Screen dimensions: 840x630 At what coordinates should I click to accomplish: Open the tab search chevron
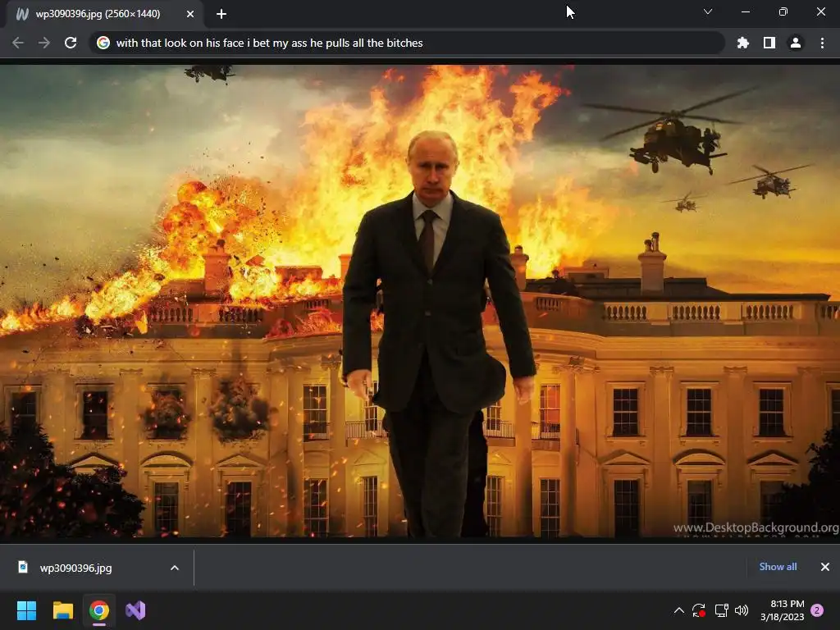(x=708, y=11)
